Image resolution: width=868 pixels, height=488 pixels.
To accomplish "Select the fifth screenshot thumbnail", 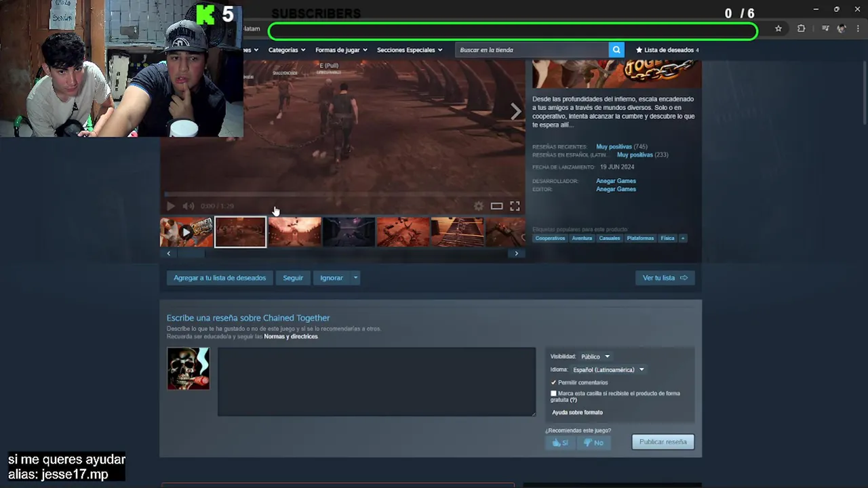I will (x=403, y=232).
